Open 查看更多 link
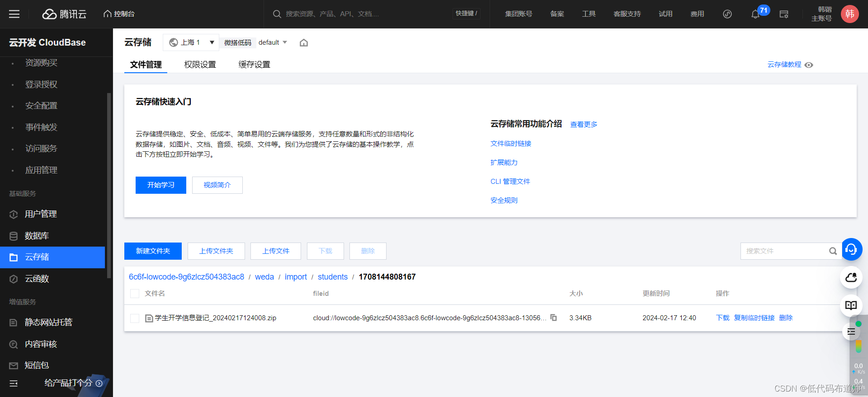This screenshot has height=397, width=868. 584,124
